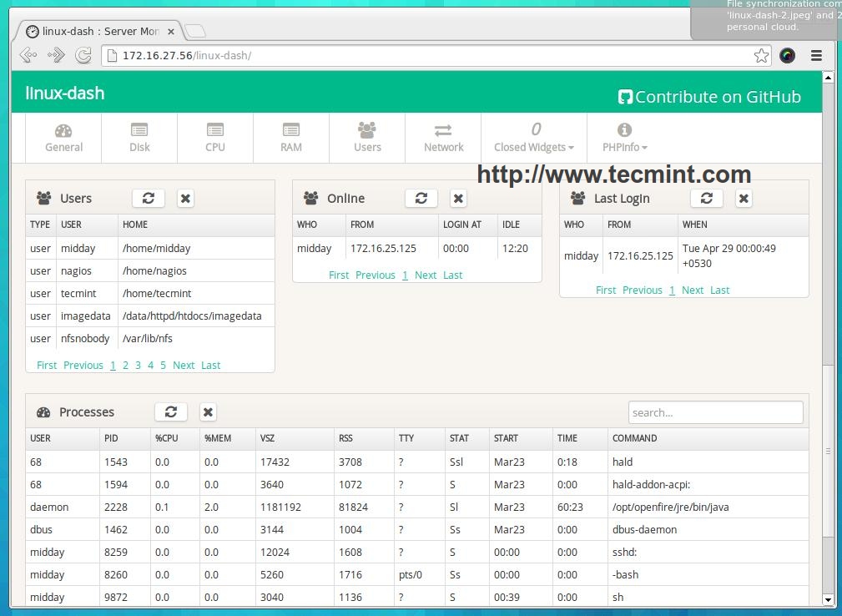The width and height of the screenshot is (842, 616).
Task: Go to Users page 3
Action: coord(138,365)
